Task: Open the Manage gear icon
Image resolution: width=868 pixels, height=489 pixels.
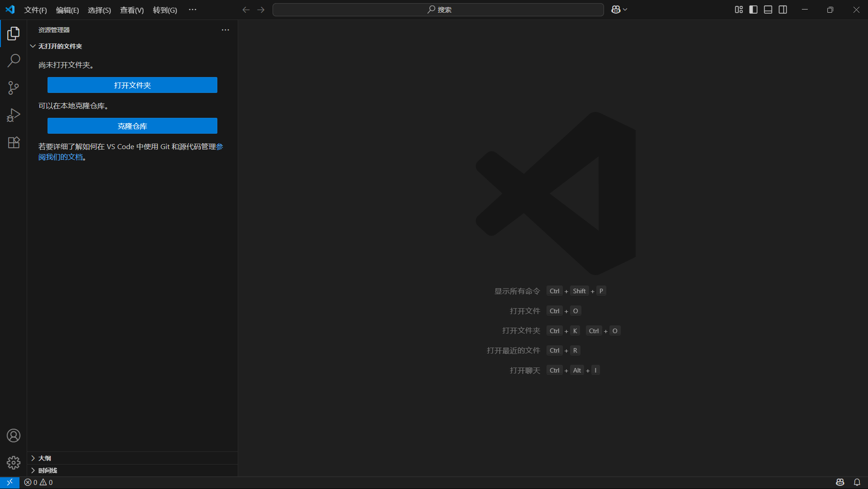Action: 14,463
